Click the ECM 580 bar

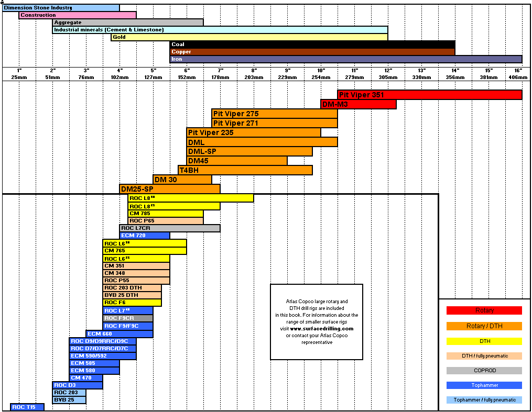click(94, 371)
